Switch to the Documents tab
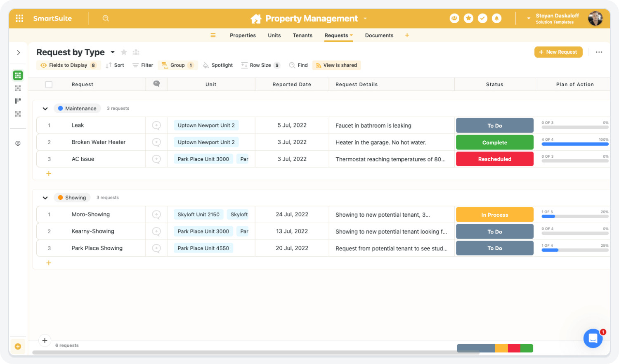619x364 pixels. (379, 35)
